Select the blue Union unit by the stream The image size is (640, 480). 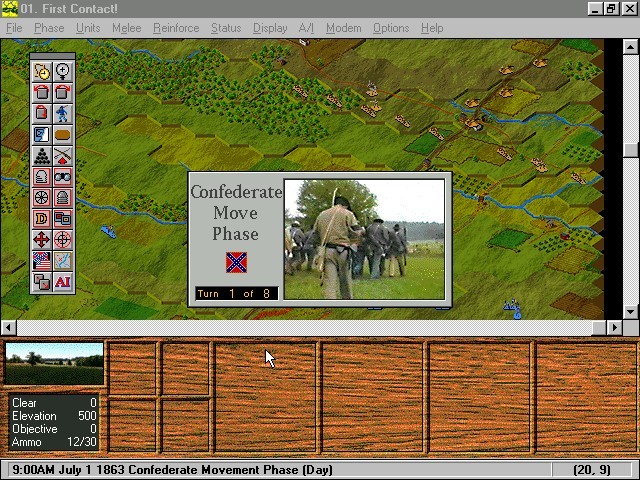pos(109,231)
